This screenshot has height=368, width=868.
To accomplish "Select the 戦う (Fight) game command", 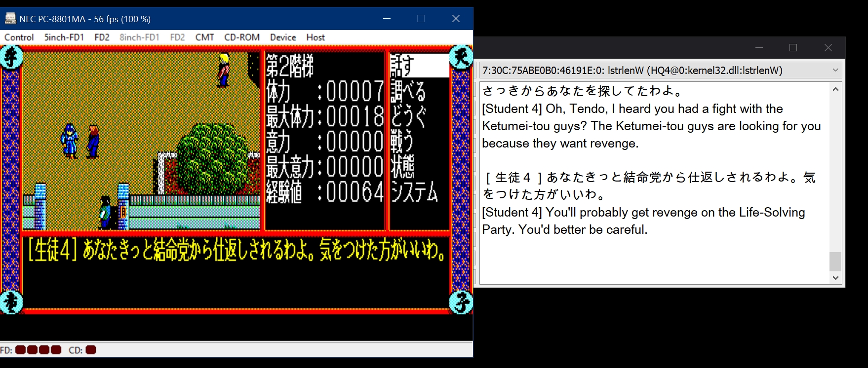I will tap(402, 142).
